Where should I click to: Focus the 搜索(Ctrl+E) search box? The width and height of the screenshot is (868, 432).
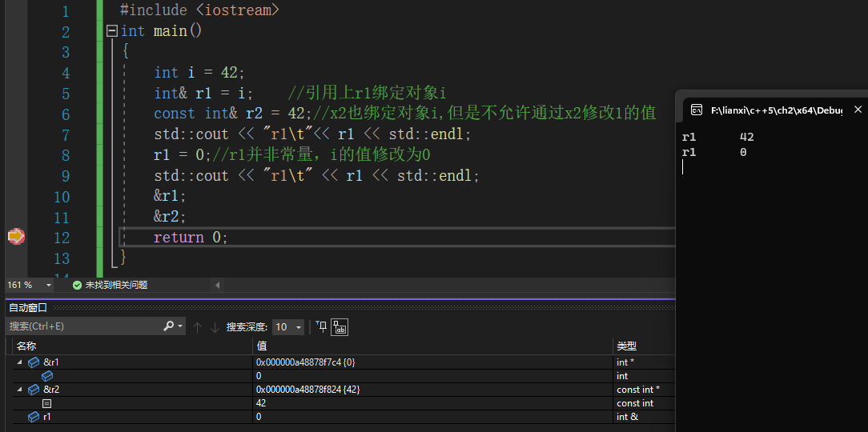(83, 326)
